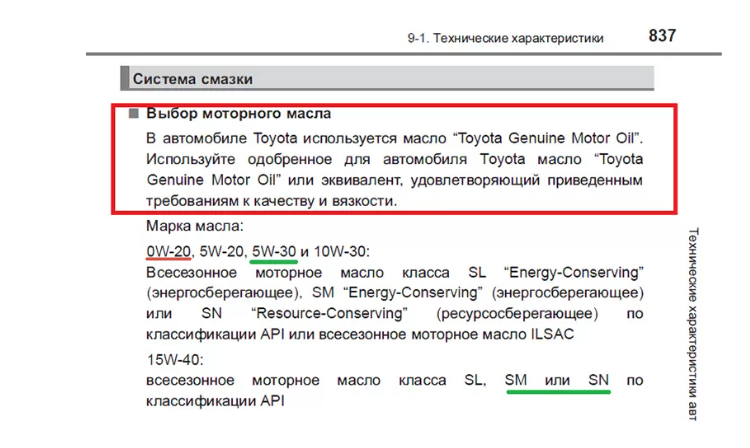Click the phrase 'Toyota Genuine Motor Oil' in first line
The height and width of the screenshot is (448, 750).
point(546,138)
